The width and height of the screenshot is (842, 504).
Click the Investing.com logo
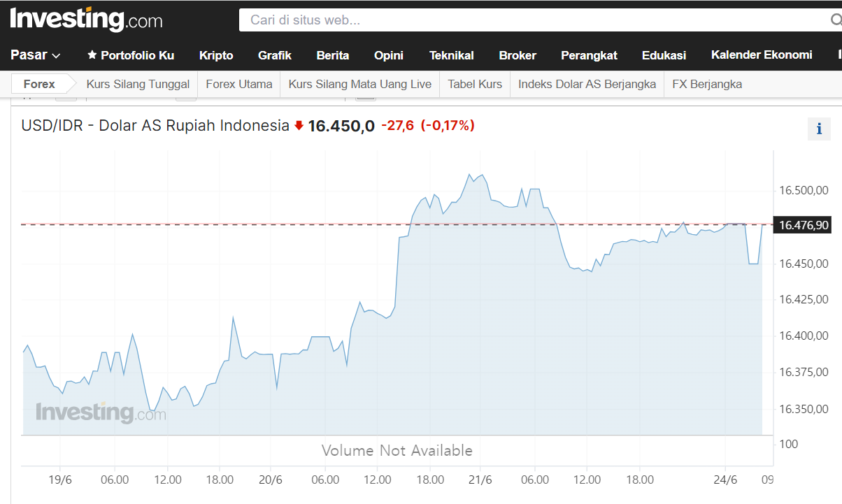[86, 19]
